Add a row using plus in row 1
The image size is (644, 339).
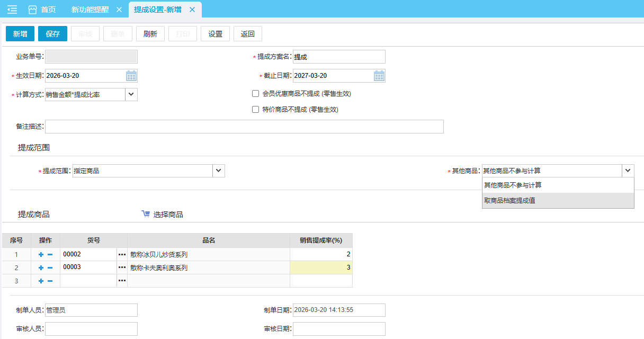[x=41, y=255]
